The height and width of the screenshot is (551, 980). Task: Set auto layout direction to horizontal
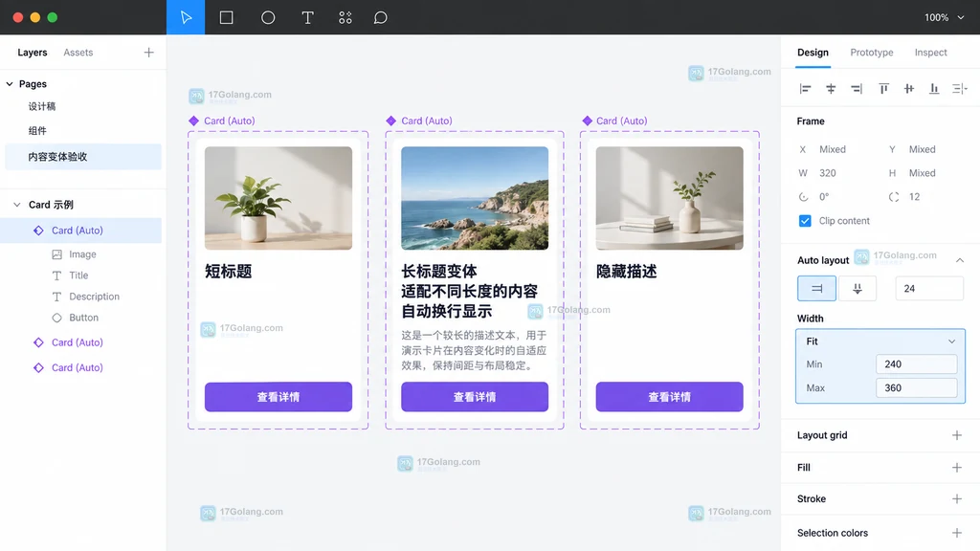(x=816, y=288)
